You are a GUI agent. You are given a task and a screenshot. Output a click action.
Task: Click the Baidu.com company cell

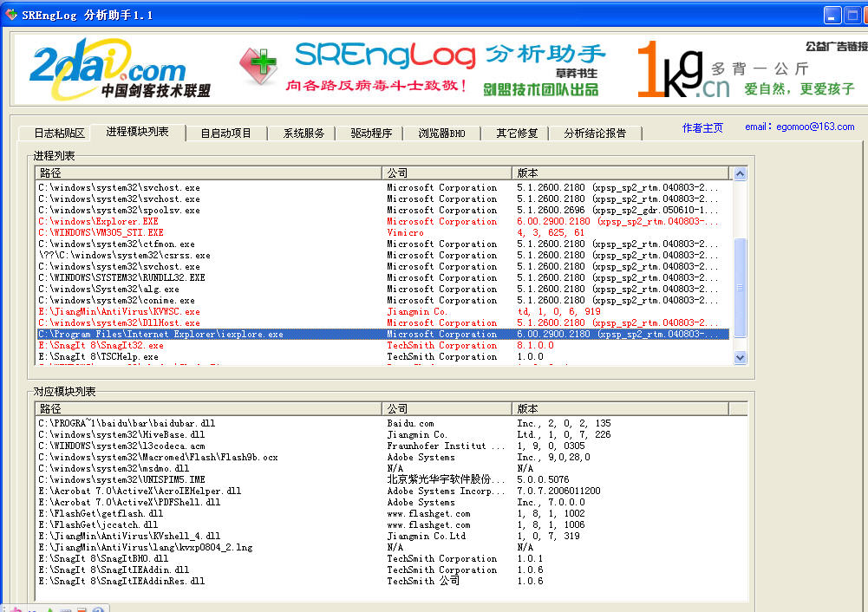click(411, 423)
